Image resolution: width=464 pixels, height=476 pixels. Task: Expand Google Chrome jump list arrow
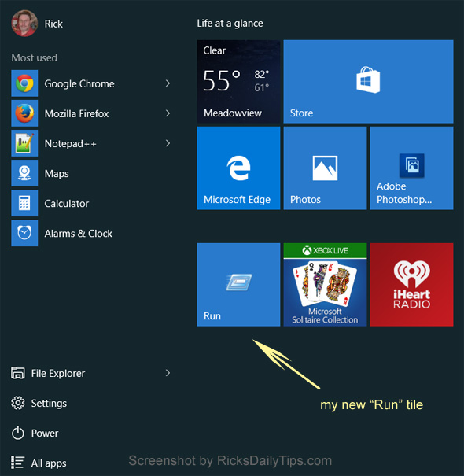[168, 83]
